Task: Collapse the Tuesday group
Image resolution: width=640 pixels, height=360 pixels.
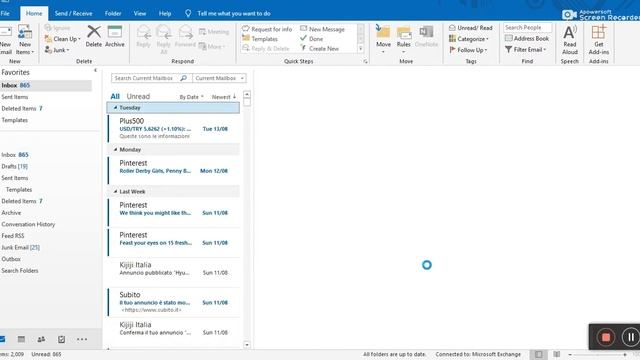Action: click(116, 108)
